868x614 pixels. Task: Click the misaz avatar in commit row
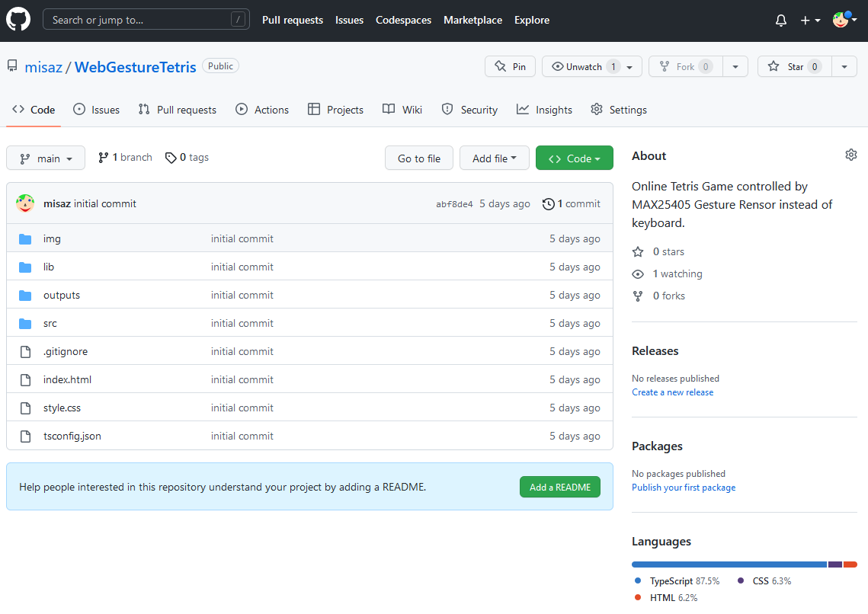pyautogui.click(x=25, y=203)
